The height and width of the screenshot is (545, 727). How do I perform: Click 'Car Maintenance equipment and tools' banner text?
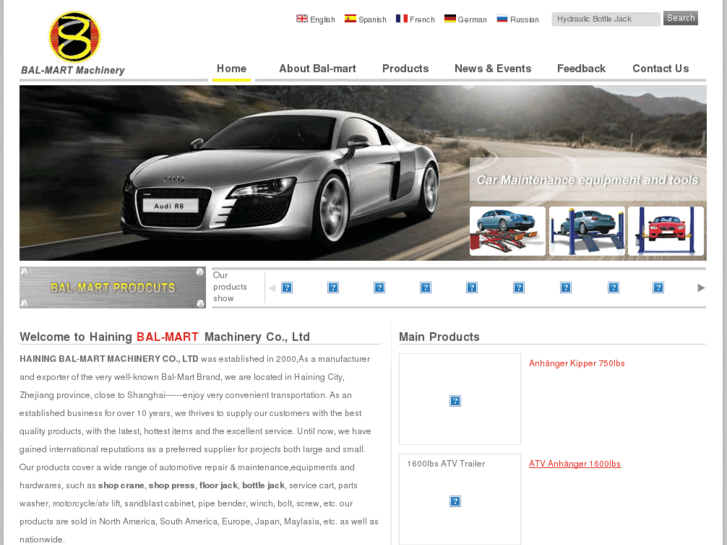coord(587,180)
